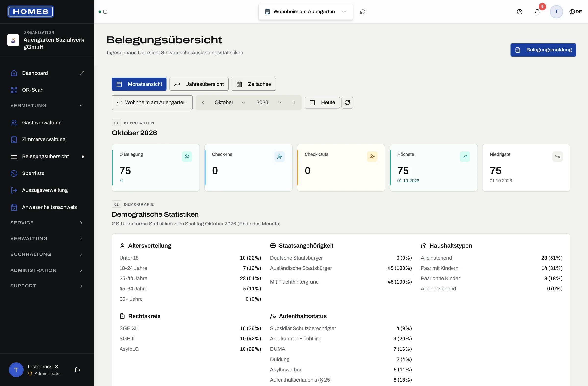The width and height of the screenshot is (588, 386).
Task: Open the 2026 year dropdown
Action: pyautogui.click(x=269, y=102)
